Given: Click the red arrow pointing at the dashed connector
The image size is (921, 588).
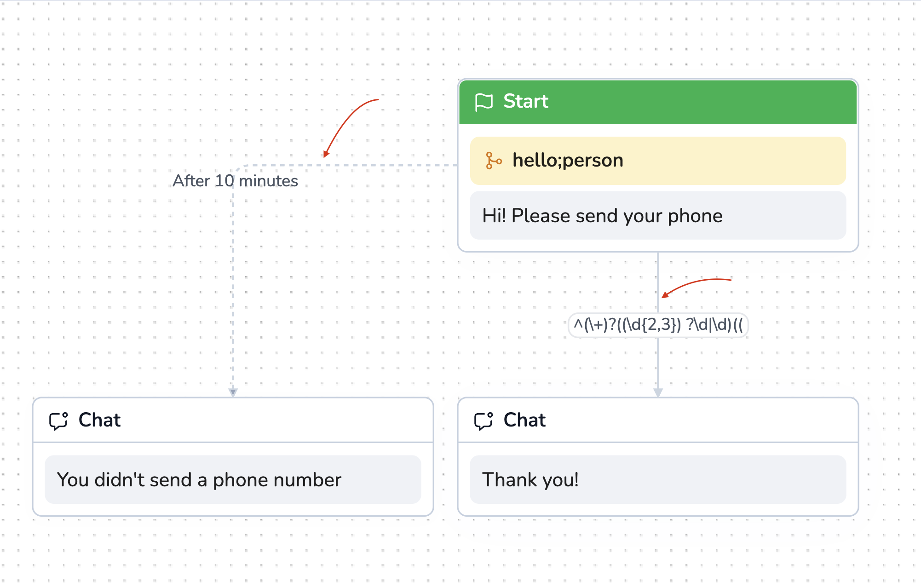Looking at the screenshot, I should tap(350, 125).
